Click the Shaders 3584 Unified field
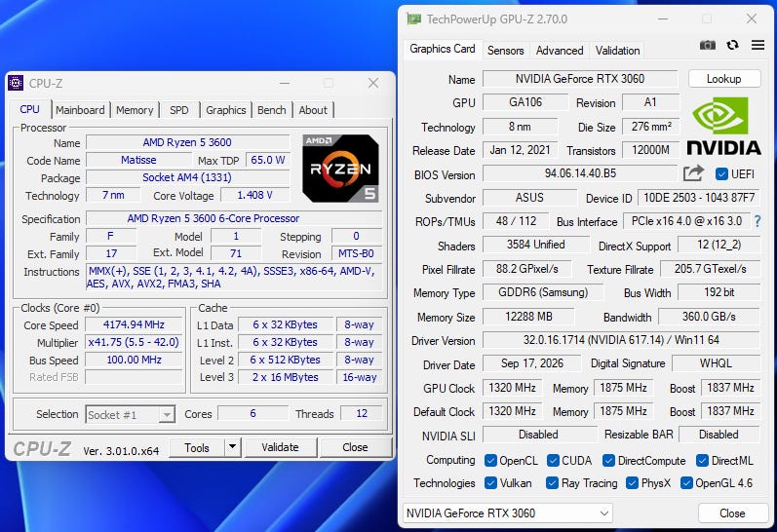Viewport: 777px width, 532px height. (x=535, y=245)
